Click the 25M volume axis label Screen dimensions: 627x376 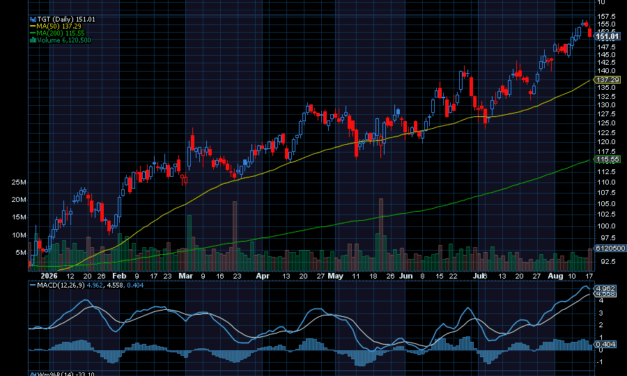19,182
